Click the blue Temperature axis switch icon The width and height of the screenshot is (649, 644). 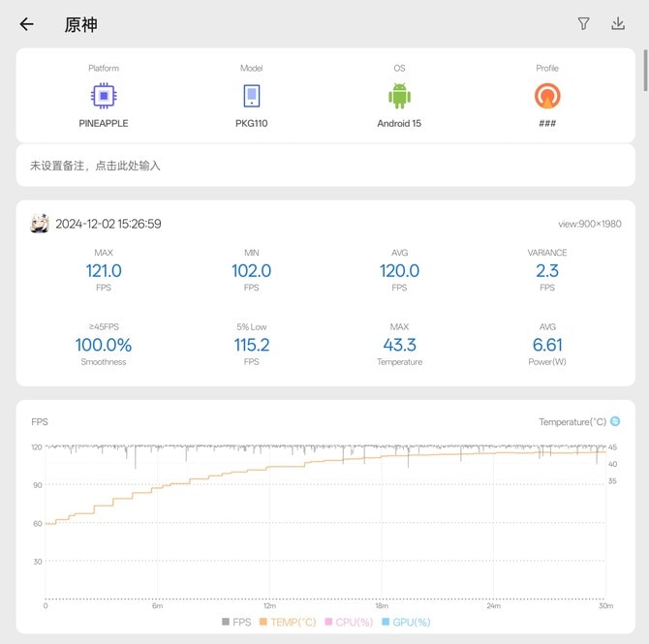point(615,421)
